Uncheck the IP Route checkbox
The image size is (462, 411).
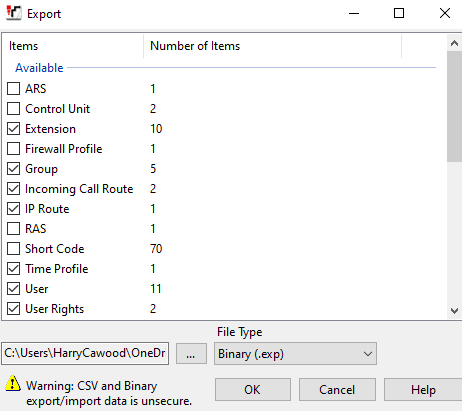point(13,209)
